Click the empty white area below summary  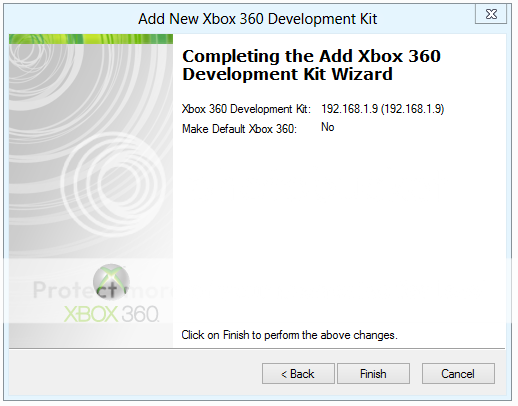(338, 230)
